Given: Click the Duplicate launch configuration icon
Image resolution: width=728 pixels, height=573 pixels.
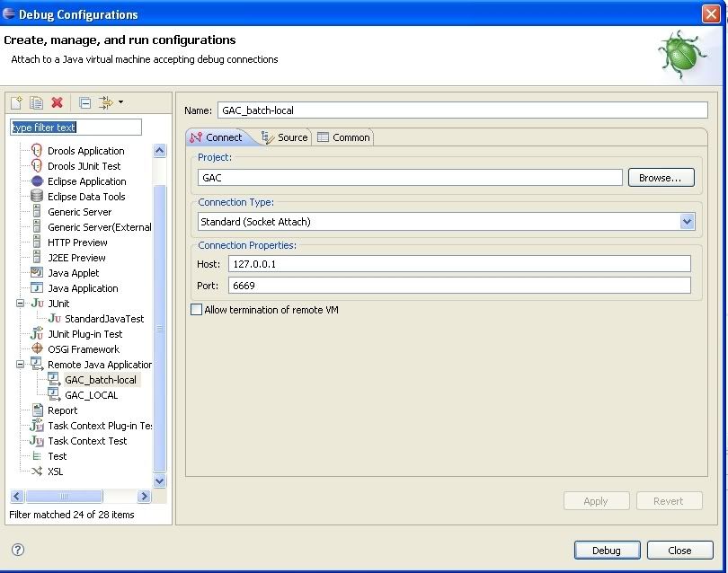Looking at the screenshot, I should pyautogui.click(x=36, y=103).
